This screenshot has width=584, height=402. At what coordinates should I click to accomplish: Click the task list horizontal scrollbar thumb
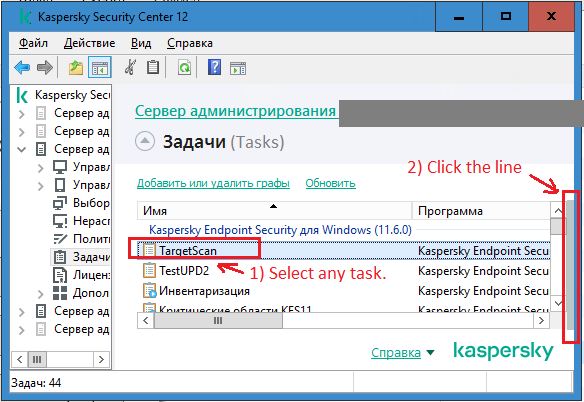[218, 320]
